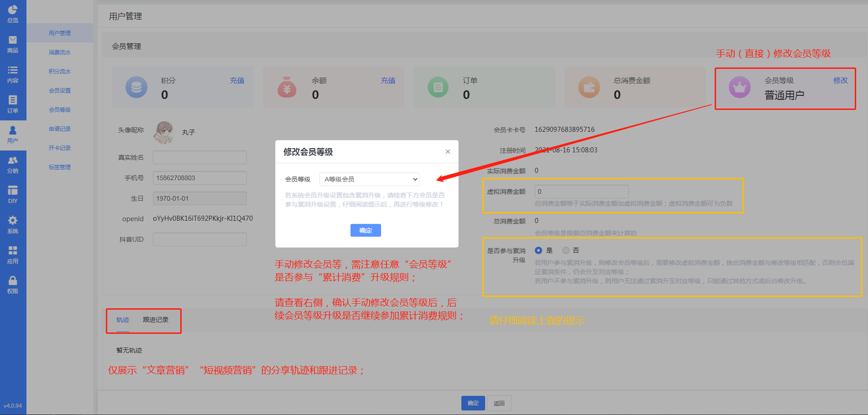Focus the 真实姓名 input field
This screenshot has width=868, height=415.
coord(200,157)
